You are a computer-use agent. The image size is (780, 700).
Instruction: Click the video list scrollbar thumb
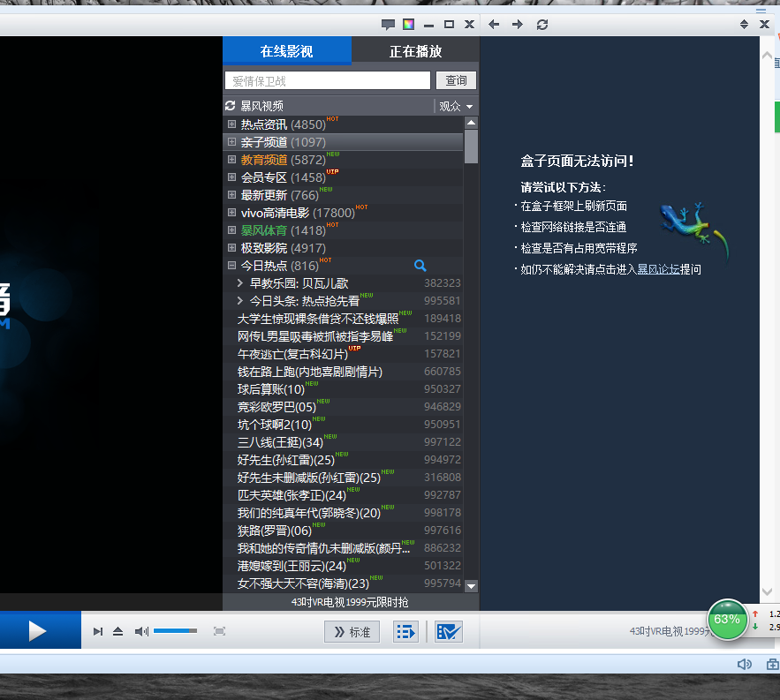(471, 147)
